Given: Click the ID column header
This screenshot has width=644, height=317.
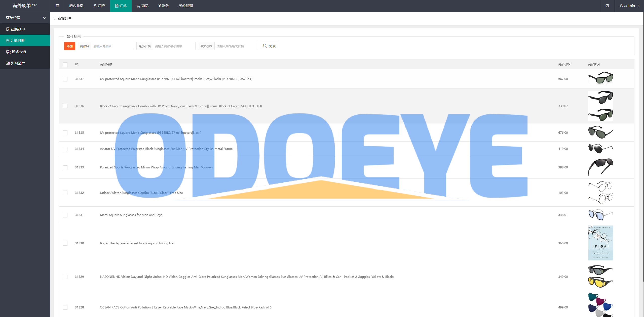Looking at the screenshot, I should click(77, 64).
